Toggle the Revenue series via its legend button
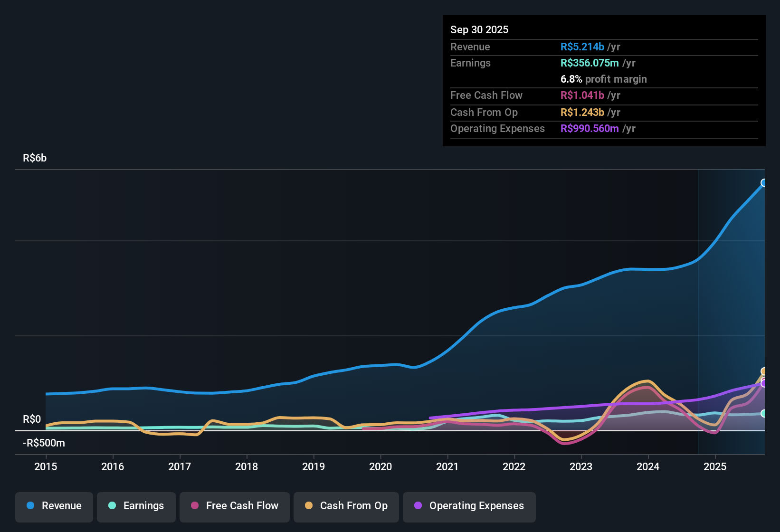Screen dimensions: 780x532 (x=54, y=506)
